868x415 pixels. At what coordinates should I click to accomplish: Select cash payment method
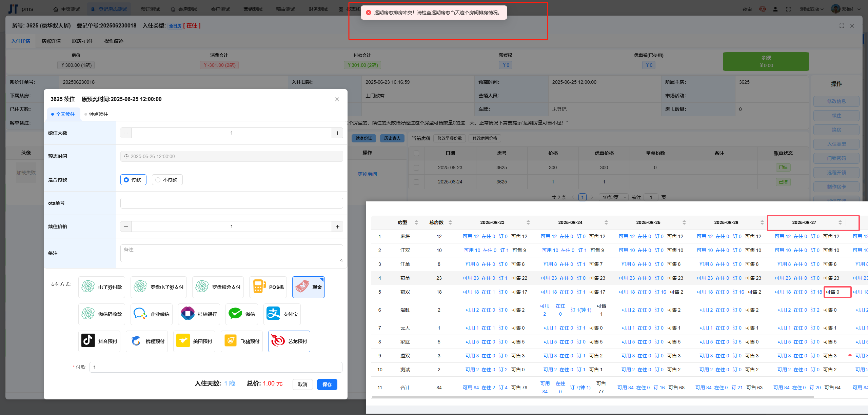pyautogui.click(x=308, y=287)
